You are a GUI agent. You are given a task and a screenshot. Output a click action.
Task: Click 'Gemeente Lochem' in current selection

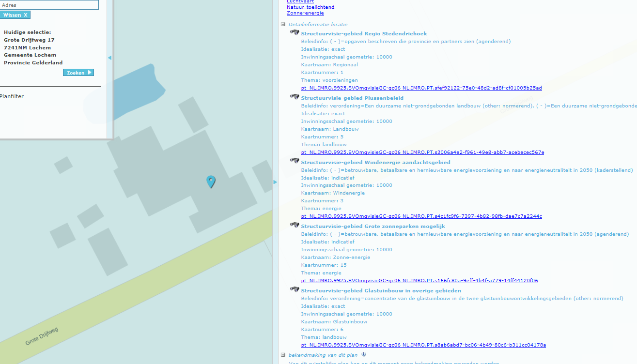(x=30, y=55)
